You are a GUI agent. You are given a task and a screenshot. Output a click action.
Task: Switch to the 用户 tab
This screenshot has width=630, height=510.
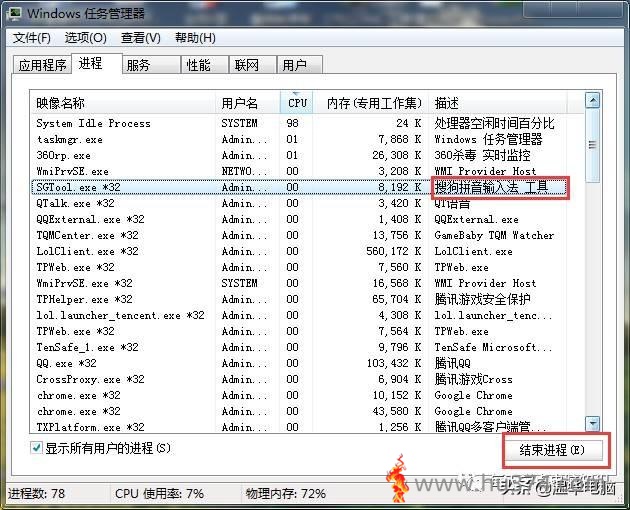tap(300, 65)
